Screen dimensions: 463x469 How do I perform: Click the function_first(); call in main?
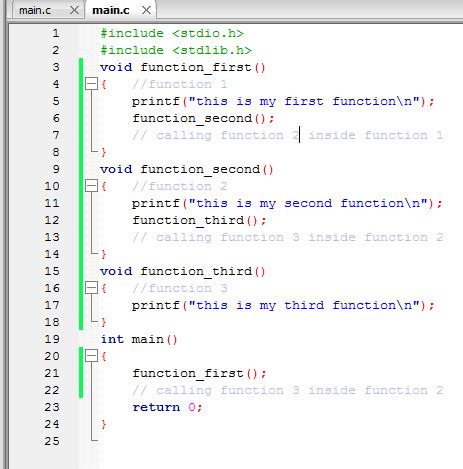click(x=199, y=373)
